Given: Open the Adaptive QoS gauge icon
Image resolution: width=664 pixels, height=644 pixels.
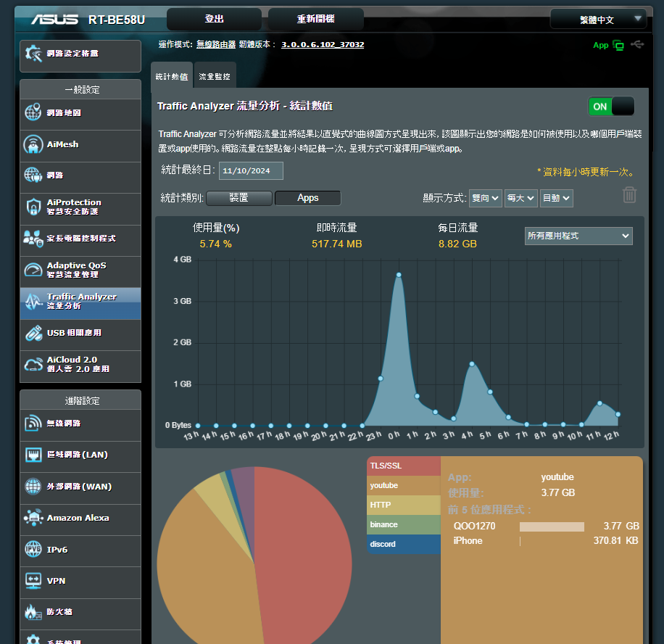Looking at the screenshot, I should coord(33,270).
